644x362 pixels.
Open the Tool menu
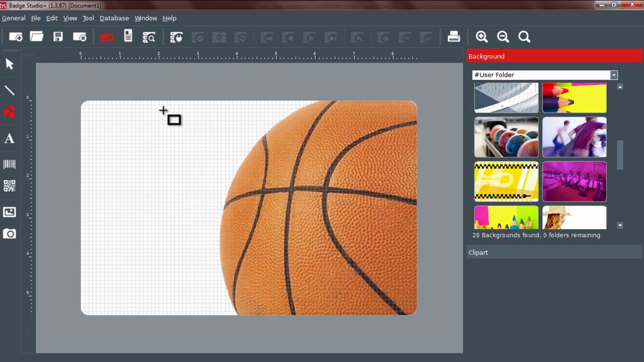click(88, 18)
